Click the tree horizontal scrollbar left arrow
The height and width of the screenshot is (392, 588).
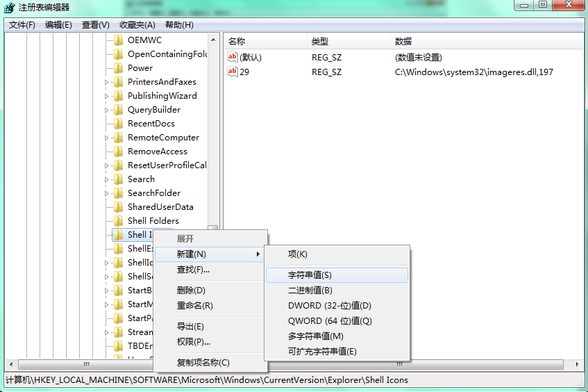tap(11, 364)
